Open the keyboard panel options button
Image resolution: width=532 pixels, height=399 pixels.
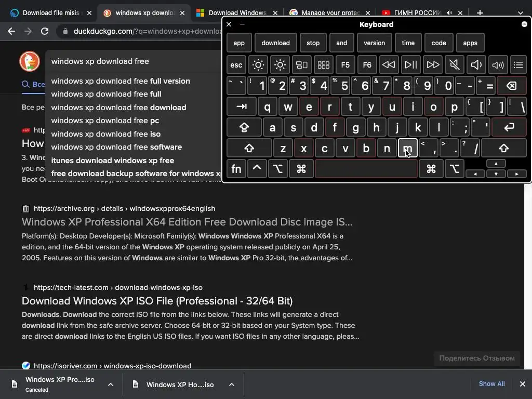524,24
